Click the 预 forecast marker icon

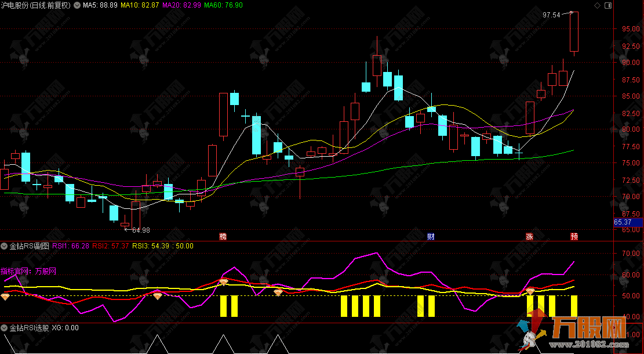point(574,236)
